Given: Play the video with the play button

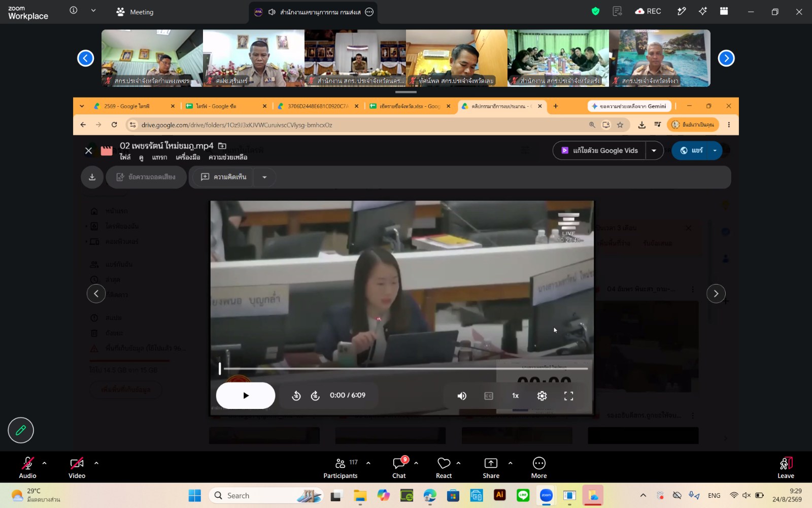Looking at the screenshot, I should click(x=246, y=396).
